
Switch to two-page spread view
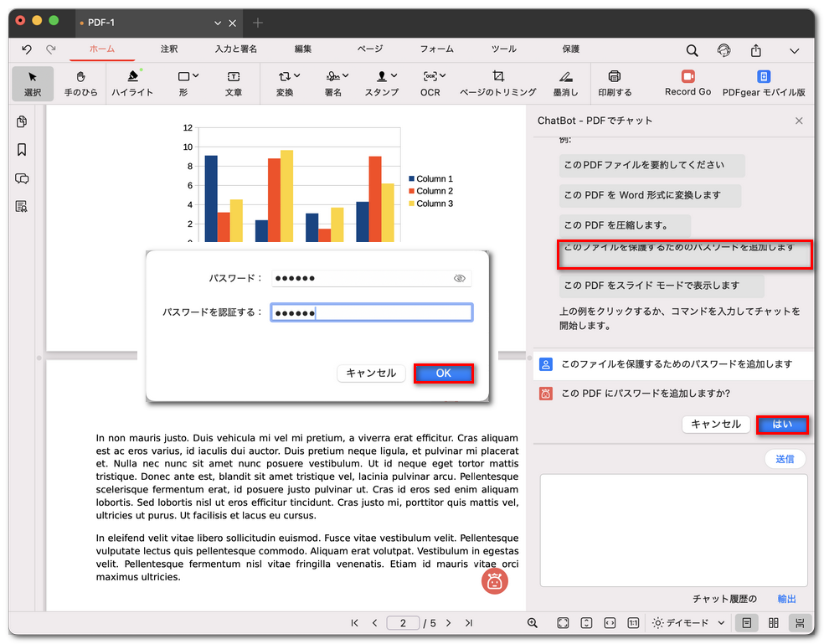coord(773,623)
